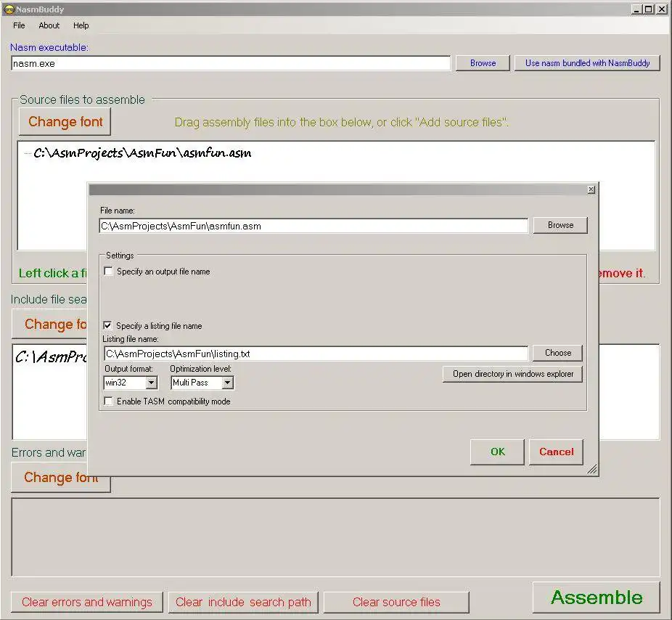Open the Help menu
The height and width of the screenshot is (620, 672).
81,25
